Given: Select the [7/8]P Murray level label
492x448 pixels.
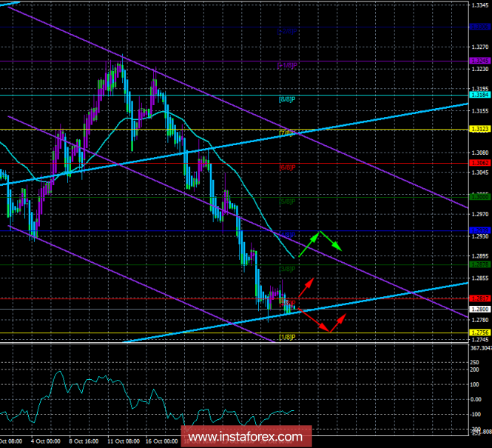Looking at the screenshot, I should coord(287,133).
